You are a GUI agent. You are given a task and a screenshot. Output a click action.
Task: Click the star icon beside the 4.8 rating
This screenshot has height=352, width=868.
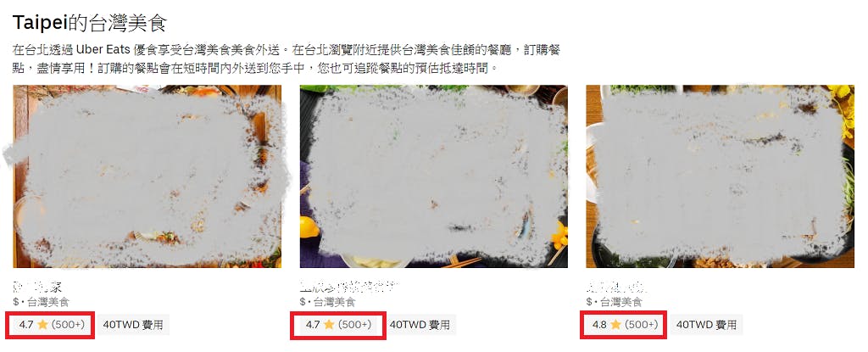615,325
